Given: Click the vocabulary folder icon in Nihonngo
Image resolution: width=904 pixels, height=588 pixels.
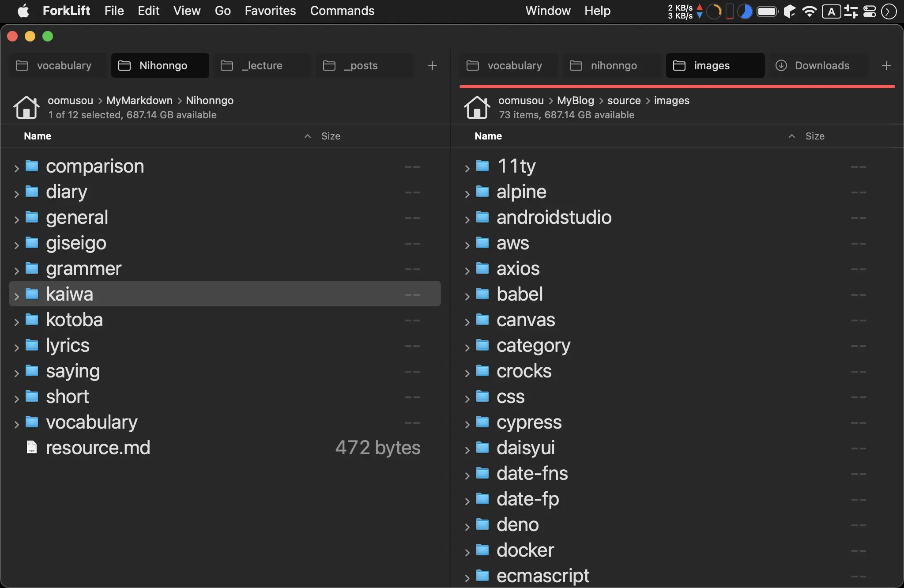Looking at the screenshot, I should [32, 422].
